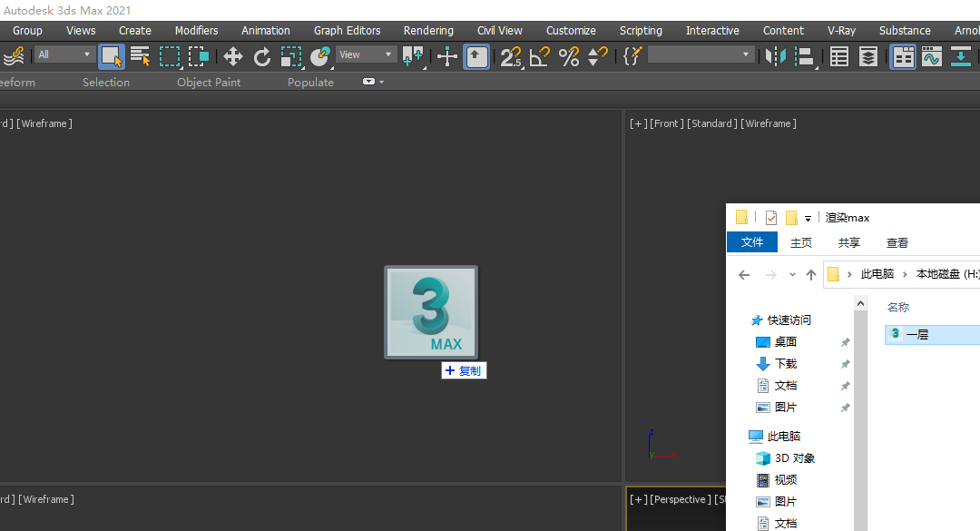Click the pin icon next to 下载
Image resolution: width=980 pixels, height=531 pixels.
[845, 364]
